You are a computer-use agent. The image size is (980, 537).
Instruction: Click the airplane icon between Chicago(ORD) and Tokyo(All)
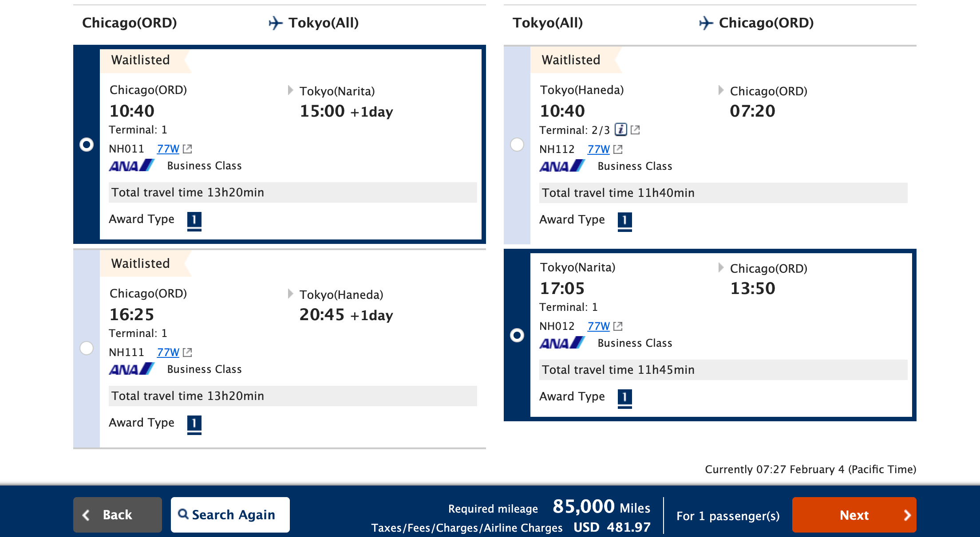[275, 23]
